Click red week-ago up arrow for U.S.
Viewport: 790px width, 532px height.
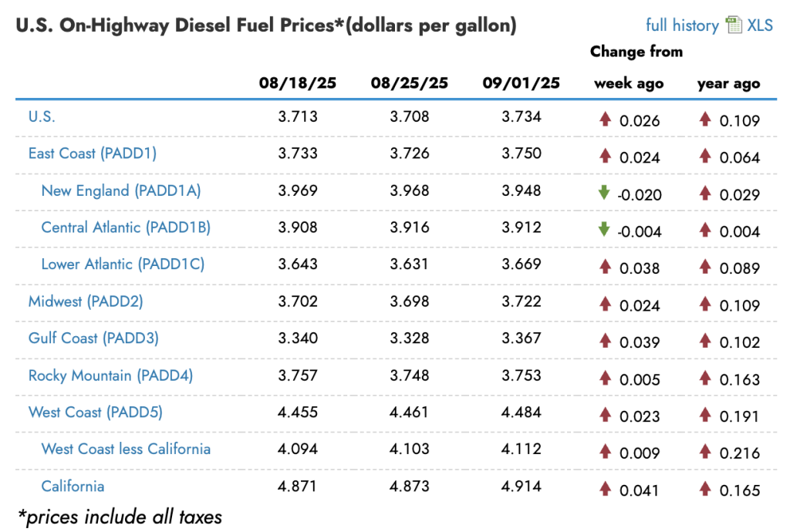(x=606, y=119)
